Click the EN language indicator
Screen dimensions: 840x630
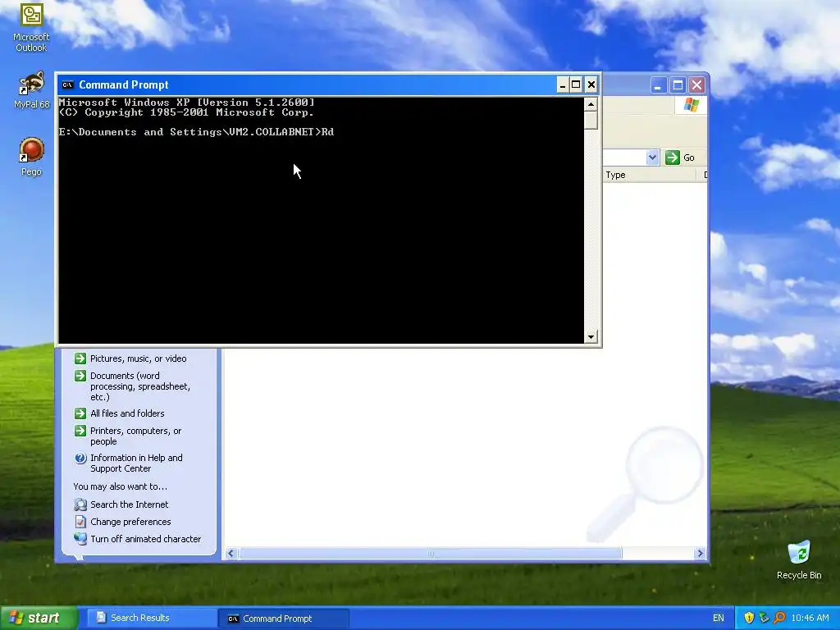pos(719,618)
